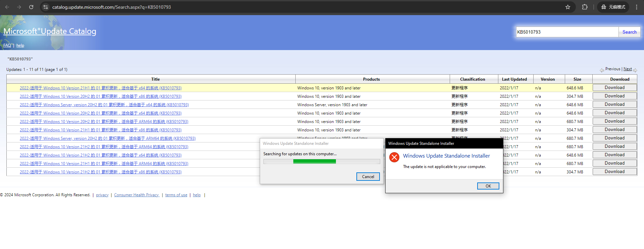Open Windows 10 21H1 x64 update link
Image resolution: width=644 pixels, height=249 pixels.
101,88
